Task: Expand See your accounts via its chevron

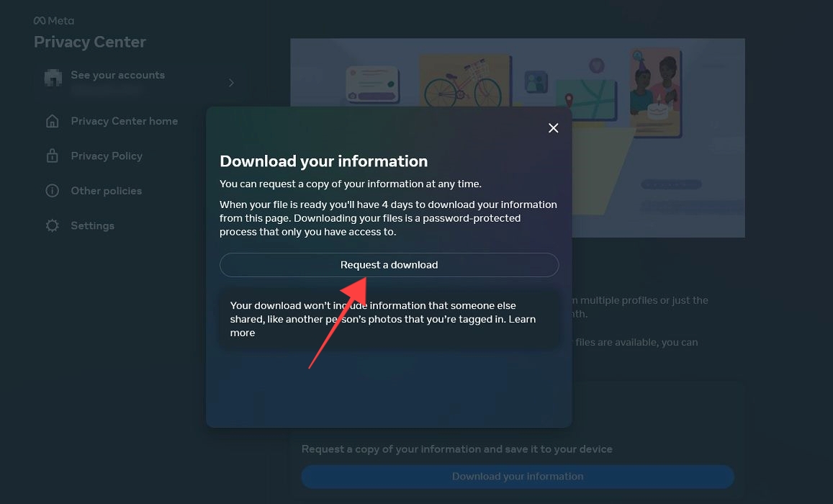Action: (231, 83)
